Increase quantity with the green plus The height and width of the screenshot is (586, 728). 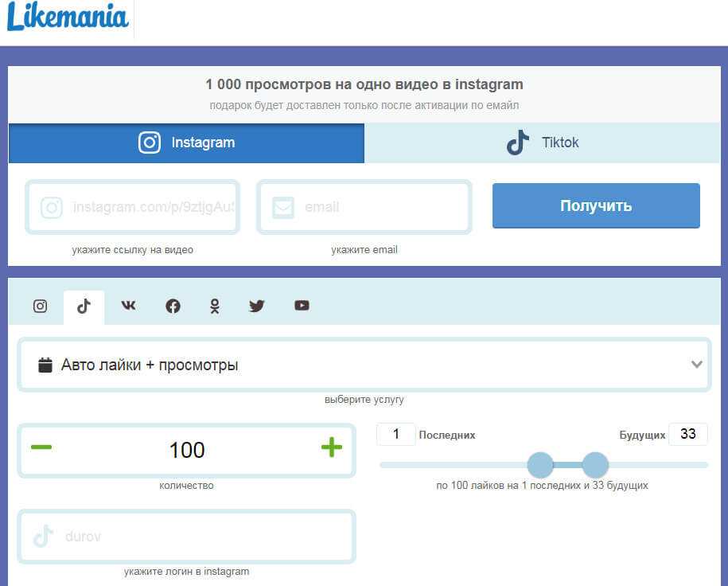[331, 447]
